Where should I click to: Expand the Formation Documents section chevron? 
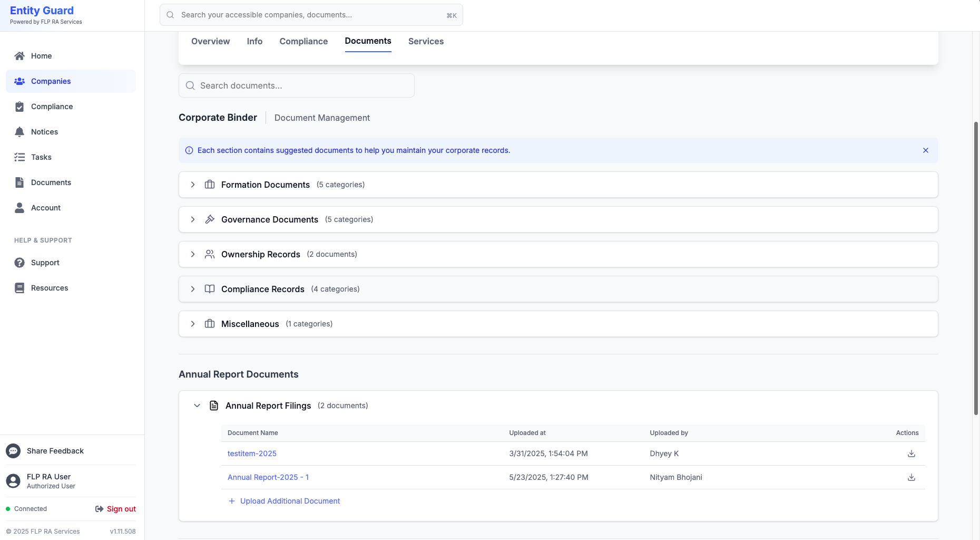click(193, 185)
